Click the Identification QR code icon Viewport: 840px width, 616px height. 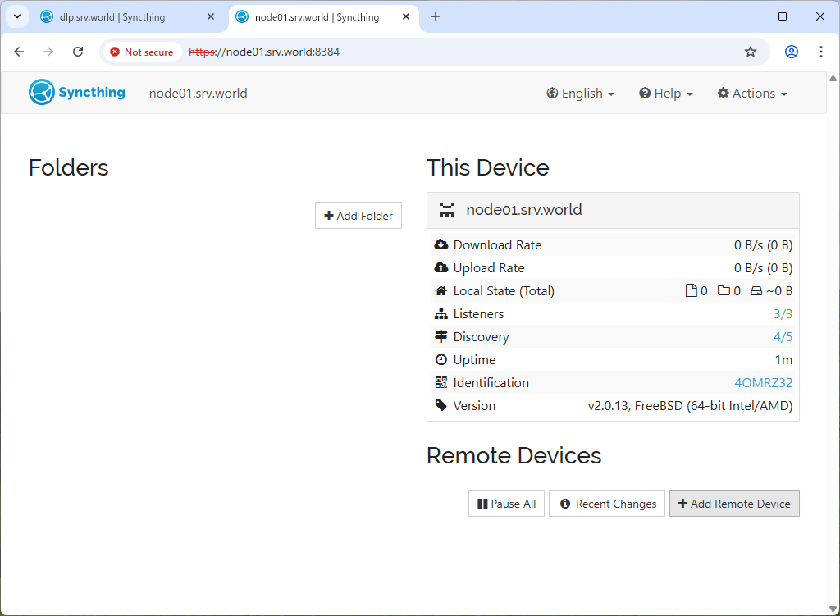(x=441, y=382)
